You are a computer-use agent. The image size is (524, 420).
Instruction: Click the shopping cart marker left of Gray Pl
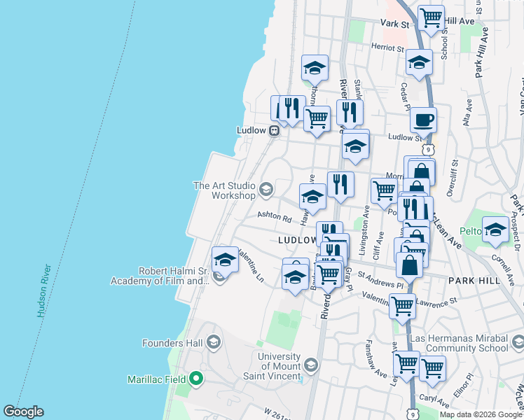click(329, 275)
